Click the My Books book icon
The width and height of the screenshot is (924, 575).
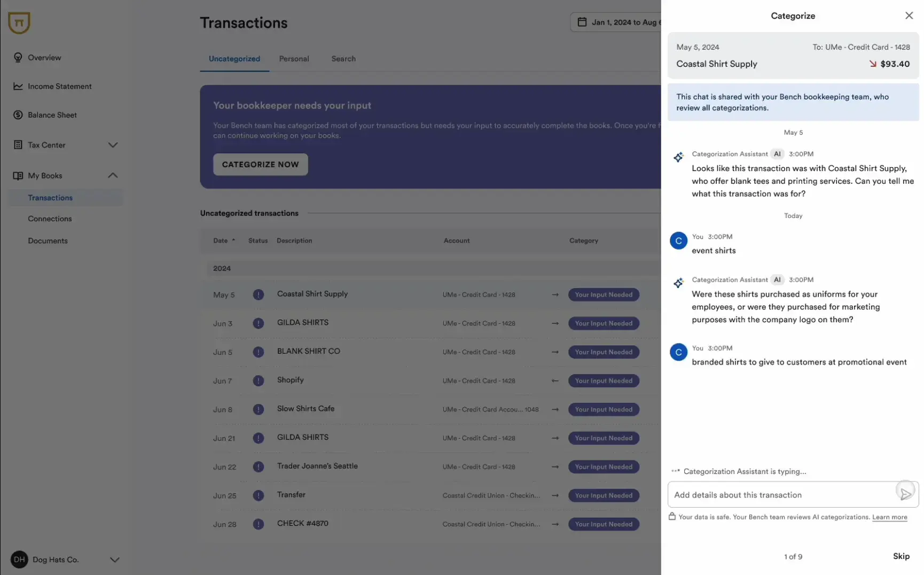pos(18,175)
